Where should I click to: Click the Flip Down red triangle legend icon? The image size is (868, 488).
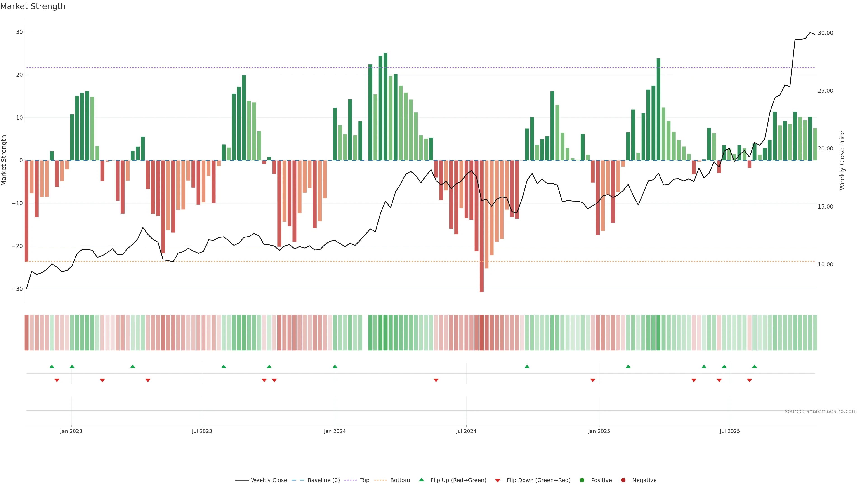pyautogui.click(x=498, y=481)
